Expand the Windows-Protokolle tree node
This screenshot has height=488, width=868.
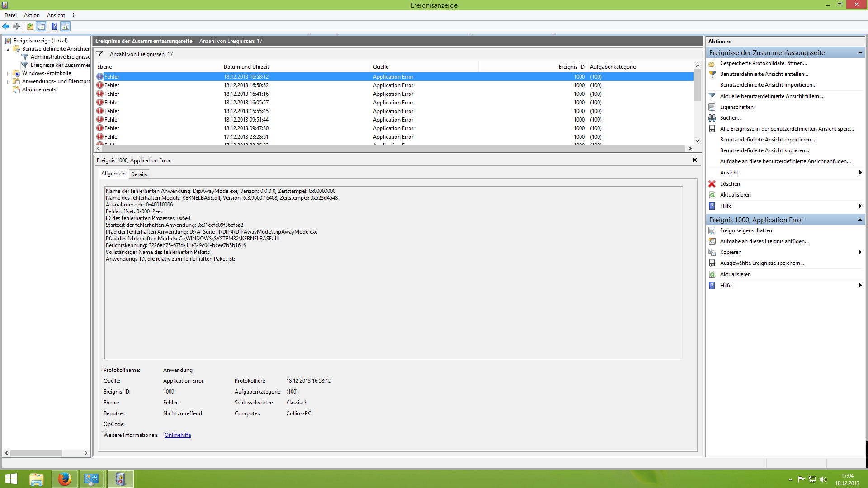pos(8,74)
